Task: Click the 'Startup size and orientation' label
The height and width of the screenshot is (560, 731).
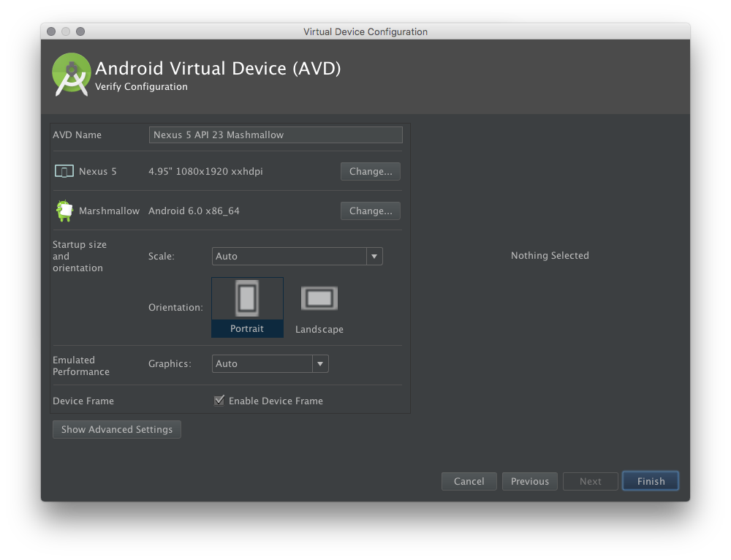Action: (80, 256)
